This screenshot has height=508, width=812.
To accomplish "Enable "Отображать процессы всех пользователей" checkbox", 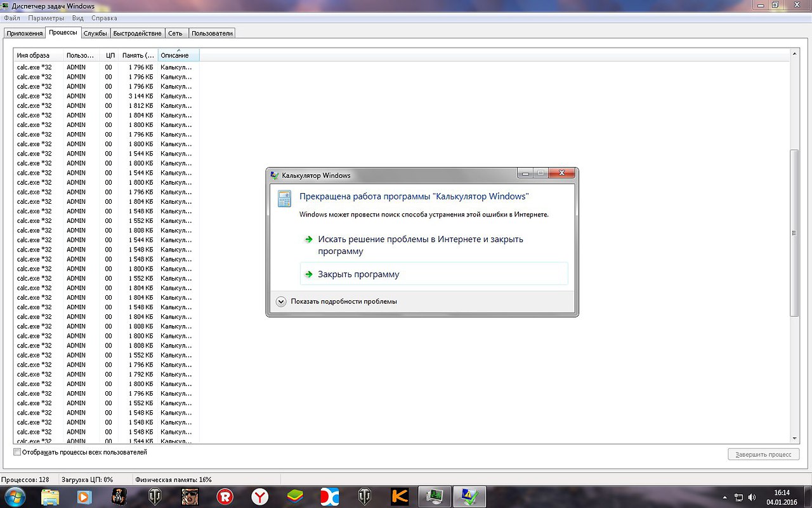I will 17,452.
